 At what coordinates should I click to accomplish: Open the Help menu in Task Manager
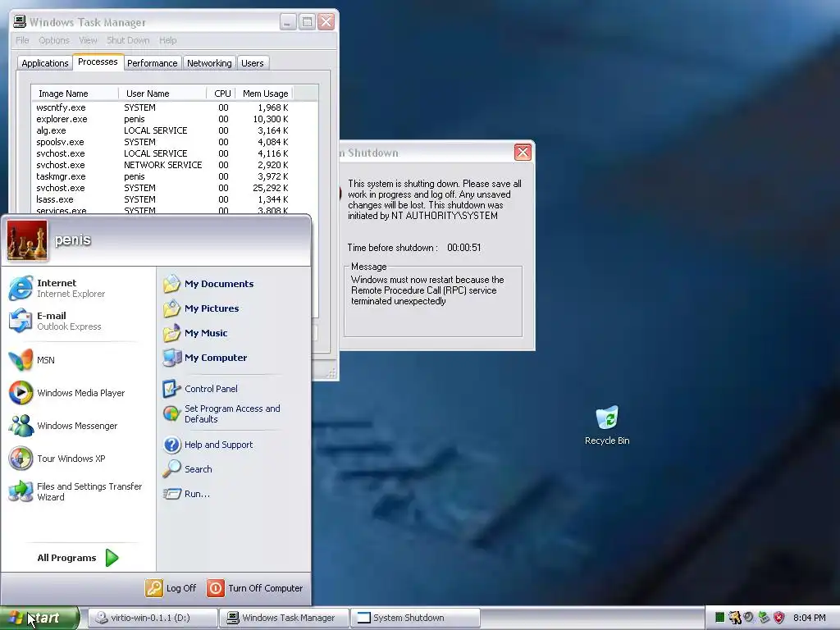coord(167,40)
